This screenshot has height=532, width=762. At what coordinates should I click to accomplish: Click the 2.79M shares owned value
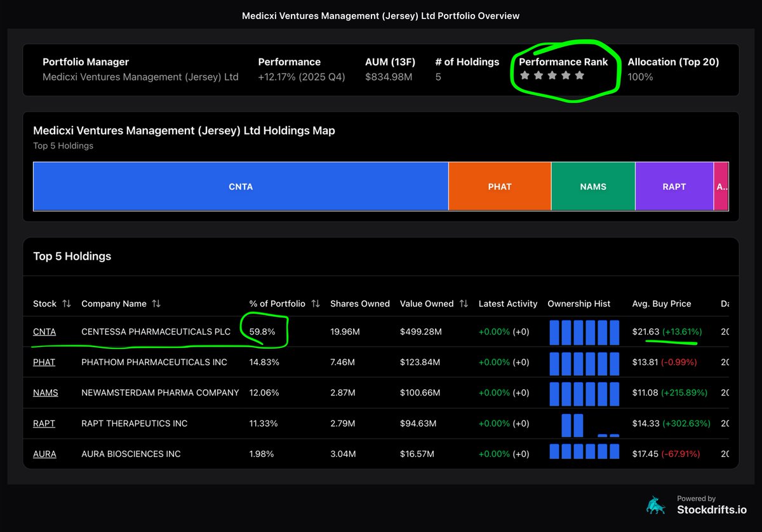point(344,423)
